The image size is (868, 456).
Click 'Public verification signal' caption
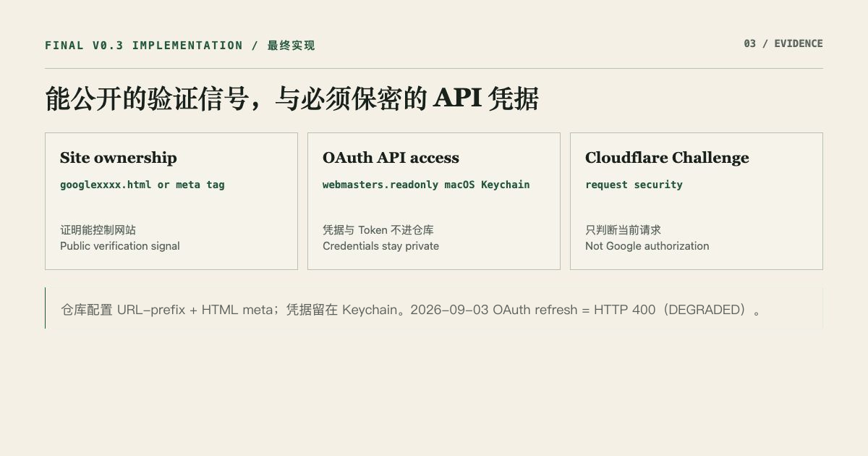[x=120, y=246]
